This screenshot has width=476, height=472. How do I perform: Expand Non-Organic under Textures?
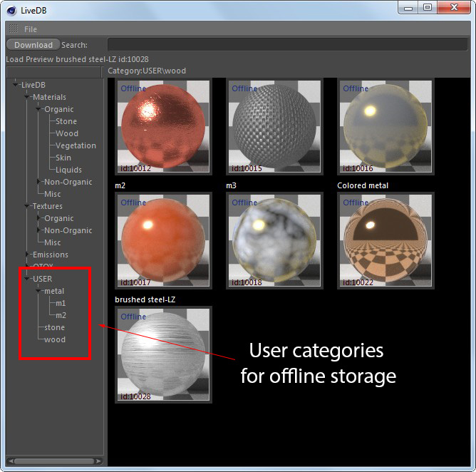tap(38, 230)
